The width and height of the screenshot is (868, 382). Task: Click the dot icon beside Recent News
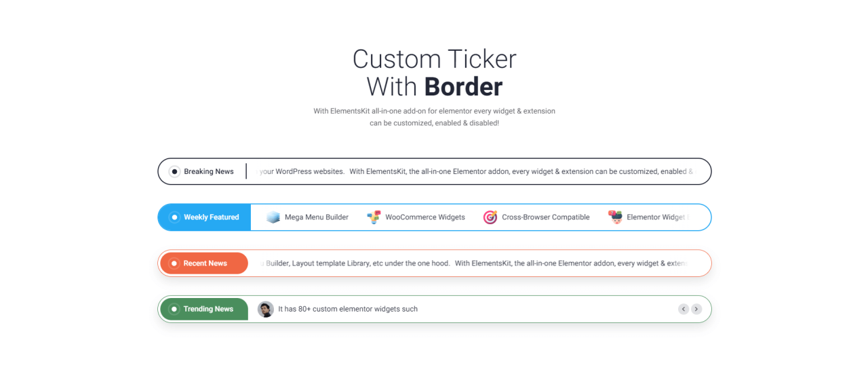(174, 263)
